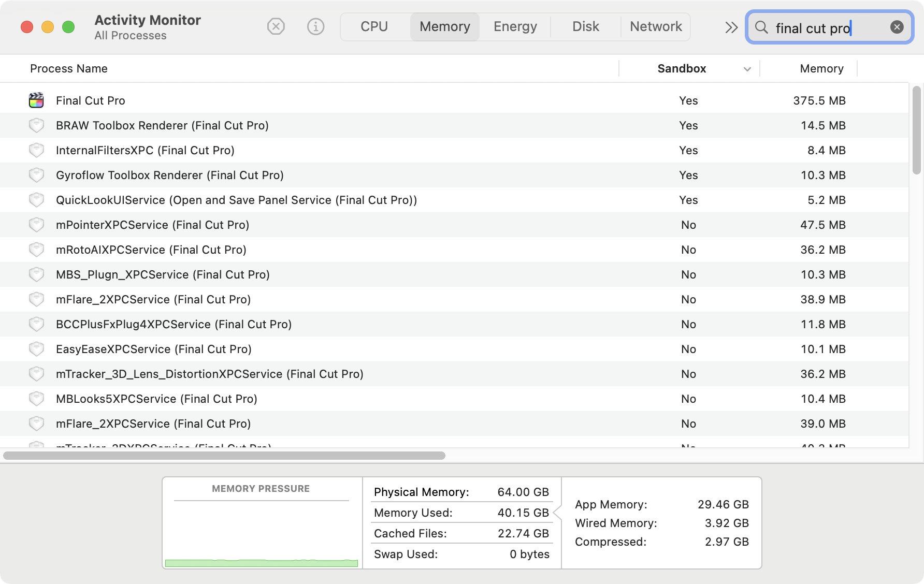The height and width of the screenshot is (584, 924).
Task: Select the Network tab
Action: click(x=655, y=26)
